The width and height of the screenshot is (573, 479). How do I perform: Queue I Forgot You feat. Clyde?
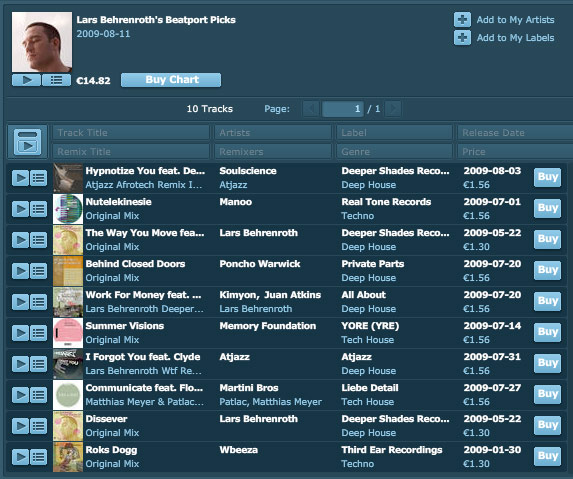pyautogui.click(x=38, y=364)
